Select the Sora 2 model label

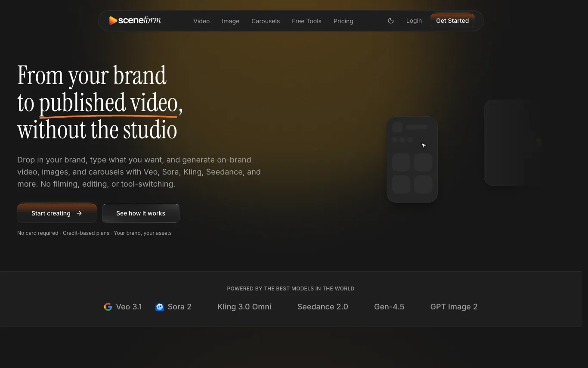pos(179,307)
